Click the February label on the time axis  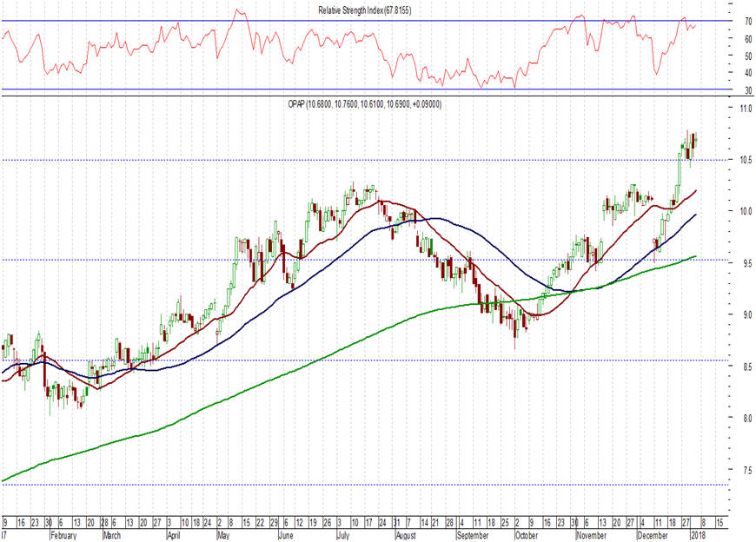63,535
